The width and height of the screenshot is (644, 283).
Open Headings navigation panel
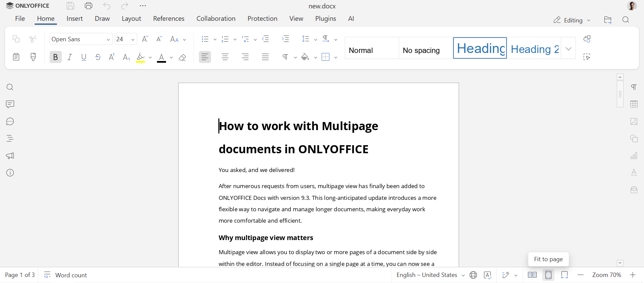pyautogui.click(x=10, y=138)
